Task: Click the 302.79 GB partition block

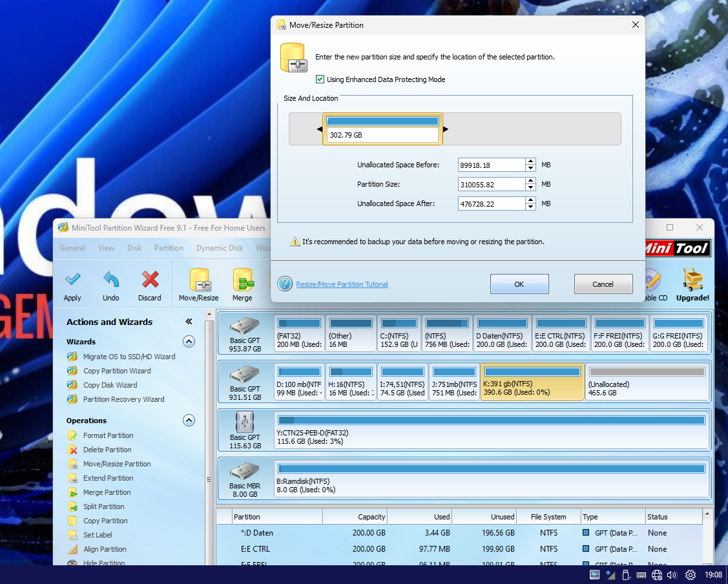Action: 382,129
